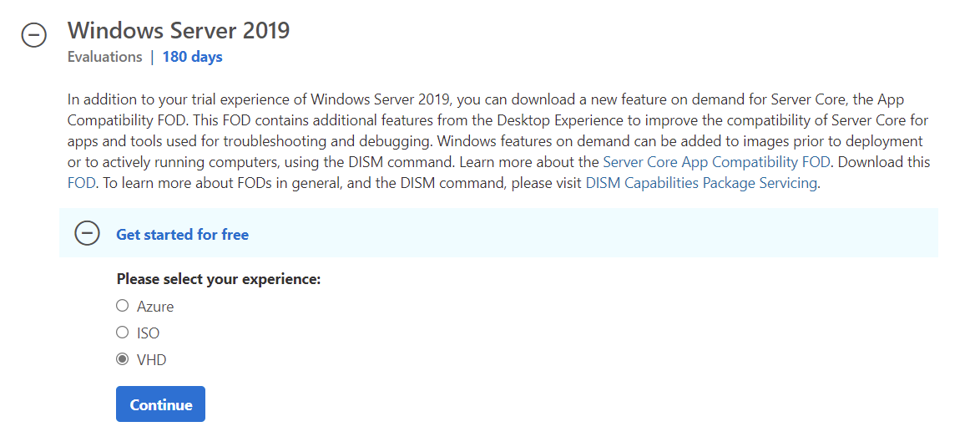Select the Azure radio button
This screenshot has width=980, height=447.
click(123, 306)
